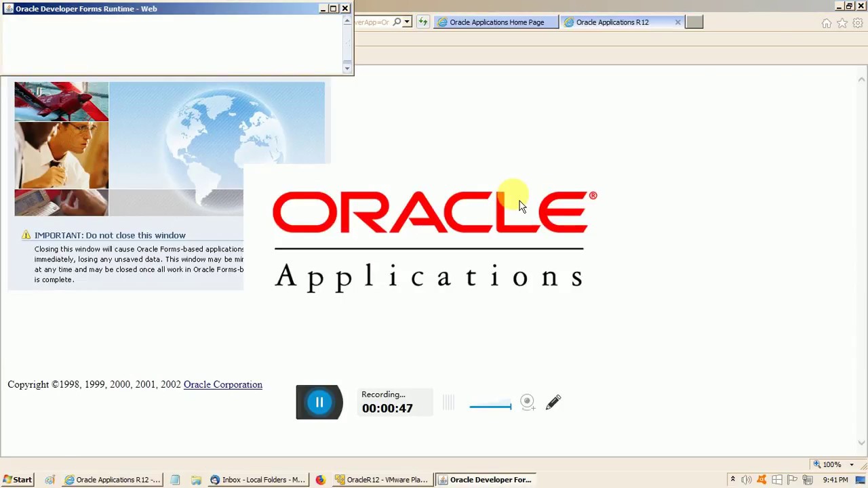The width and height of the screenshot is (868, 488).
Task: Expand the address bar dropdown arrow
Action: [407, 22]
